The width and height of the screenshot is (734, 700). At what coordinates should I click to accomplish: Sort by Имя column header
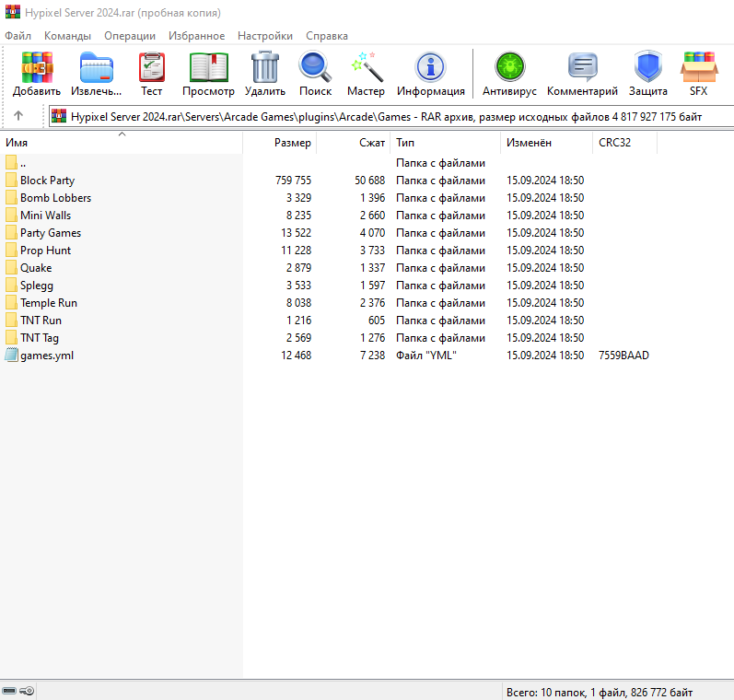122,143
